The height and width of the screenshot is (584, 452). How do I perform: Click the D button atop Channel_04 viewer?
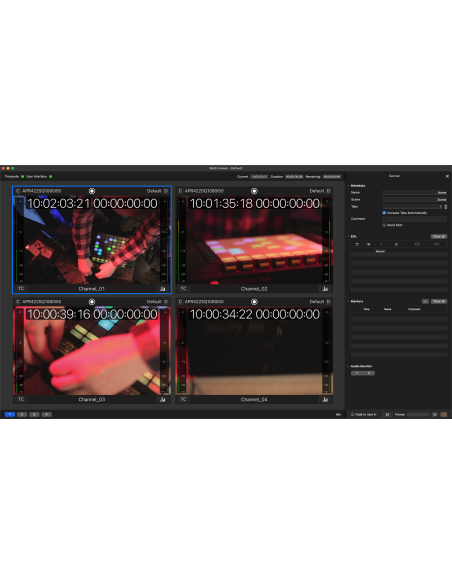[x=328, y=302]
